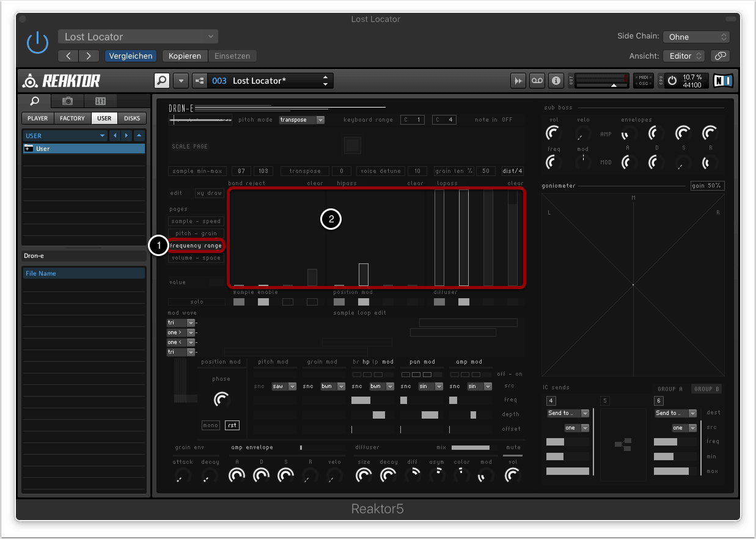This screenshot has height=539, width=756.
Task: Toggle the audio engine power icon
Action: click(x=672, y=81)
